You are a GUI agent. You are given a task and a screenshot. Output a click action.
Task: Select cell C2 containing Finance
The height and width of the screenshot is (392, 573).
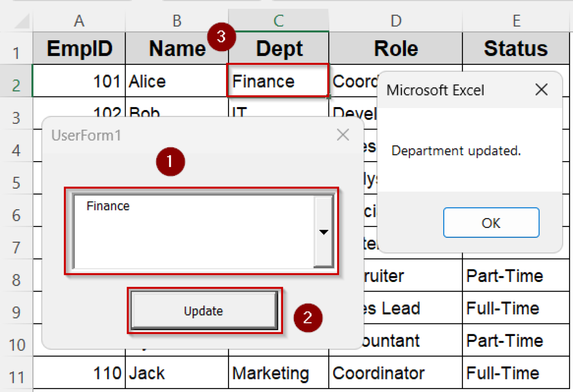pyautogui.click(x=278, y=81)
